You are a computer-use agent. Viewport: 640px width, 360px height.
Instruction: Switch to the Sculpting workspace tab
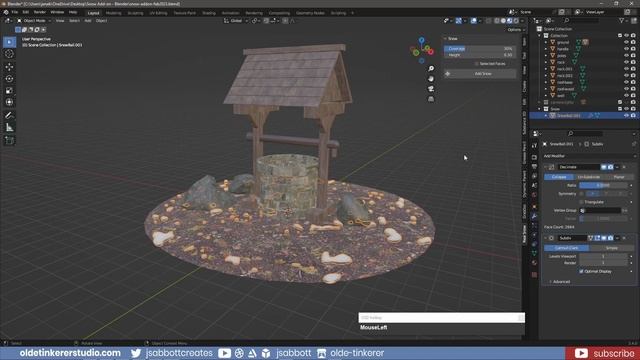135,13
